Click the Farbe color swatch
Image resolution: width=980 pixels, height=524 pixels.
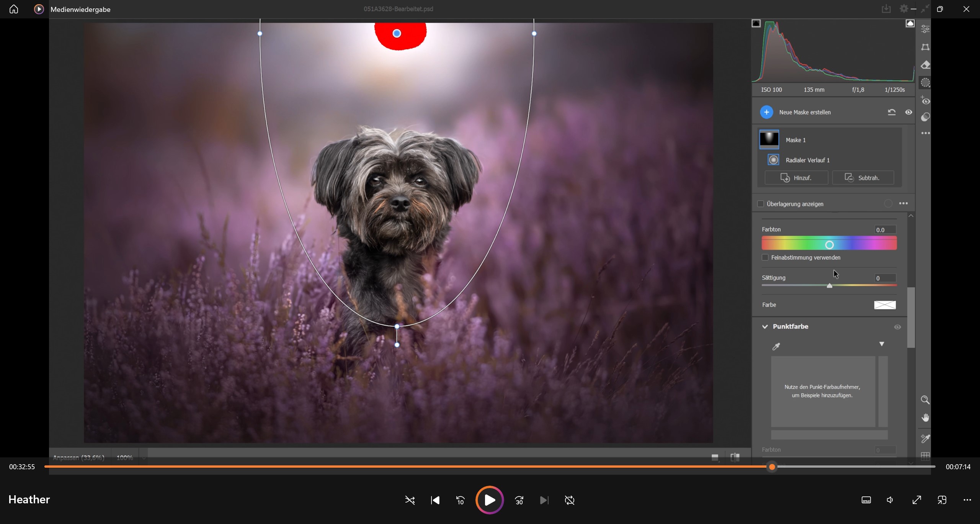[885, 305]
